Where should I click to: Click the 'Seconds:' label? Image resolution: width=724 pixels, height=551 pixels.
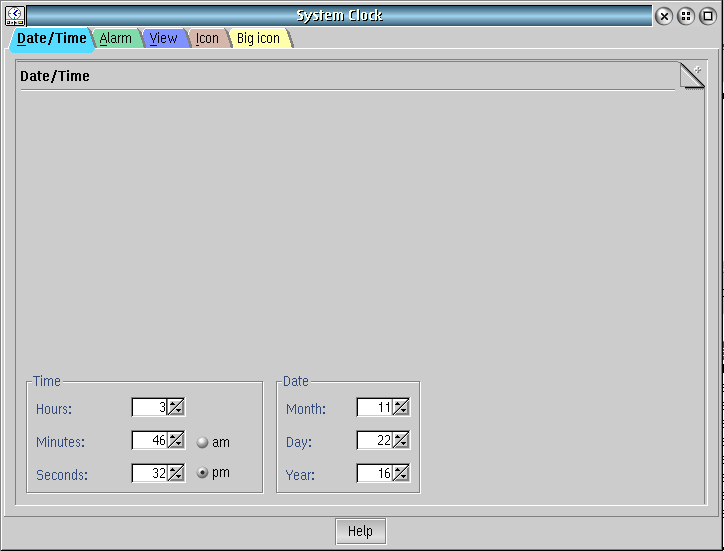[x=62, y=475]
